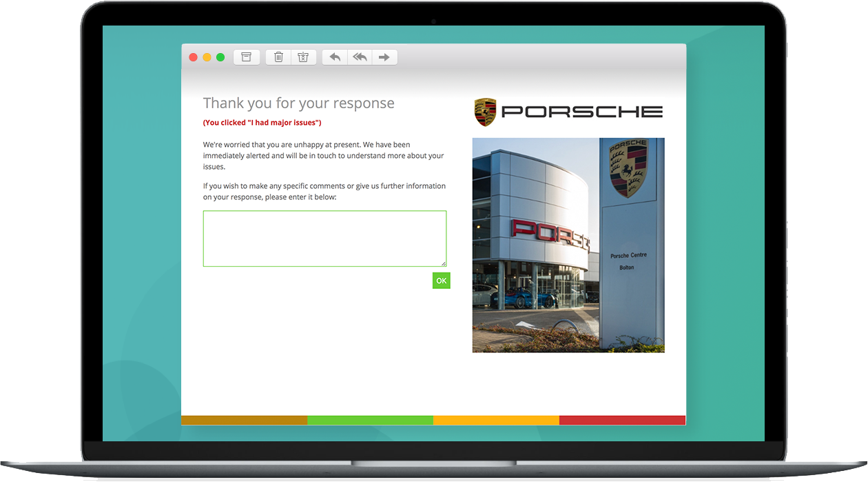The image size is (868, 482).
Task: Select the Reply All double-arrow icon
Action: (360, 57)
